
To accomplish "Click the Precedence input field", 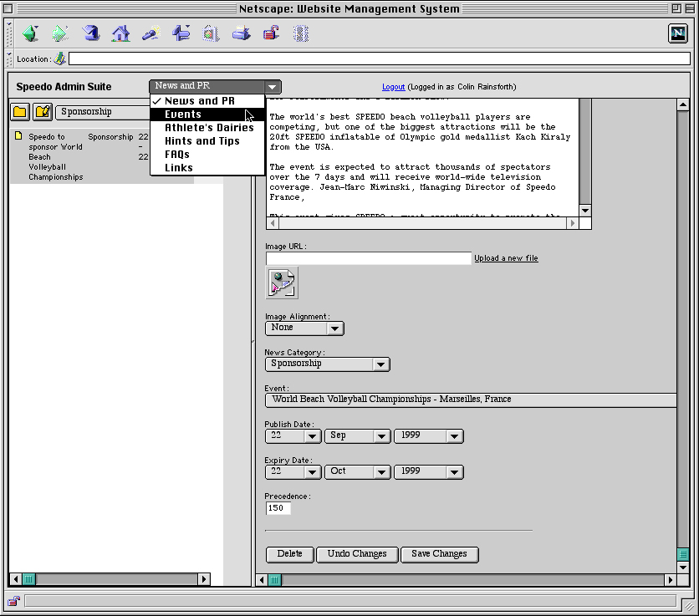I will click(x=278, y=508).
